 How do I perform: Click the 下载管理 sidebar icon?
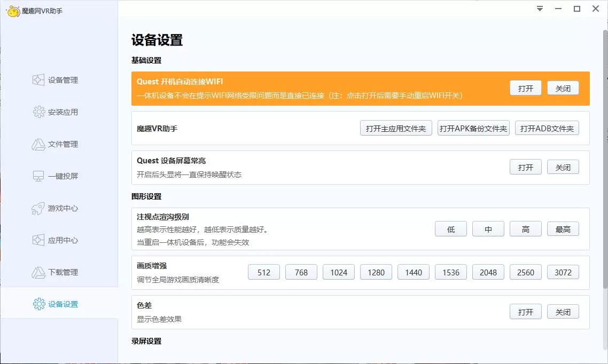[x=38, y=273]
